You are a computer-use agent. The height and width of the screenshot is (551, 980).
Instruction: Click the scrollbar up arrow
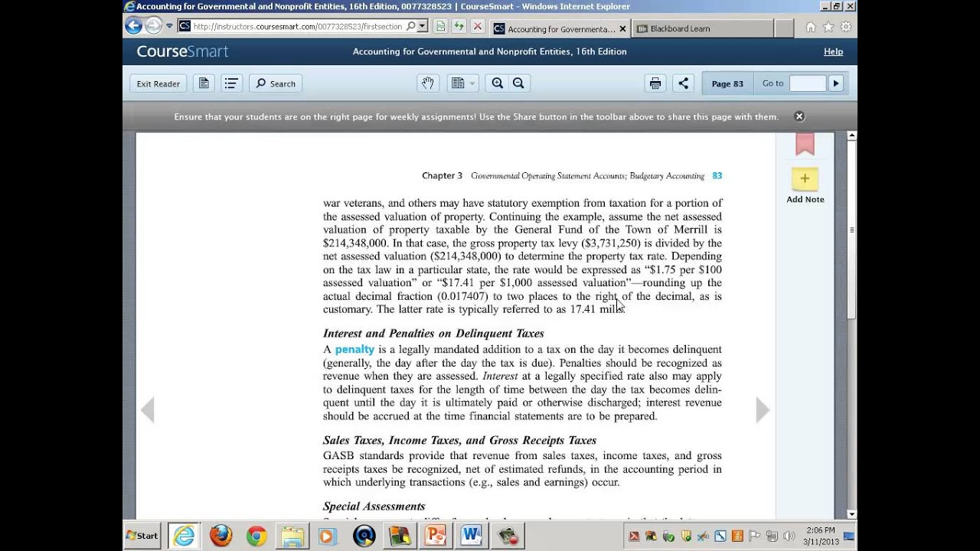852,136
